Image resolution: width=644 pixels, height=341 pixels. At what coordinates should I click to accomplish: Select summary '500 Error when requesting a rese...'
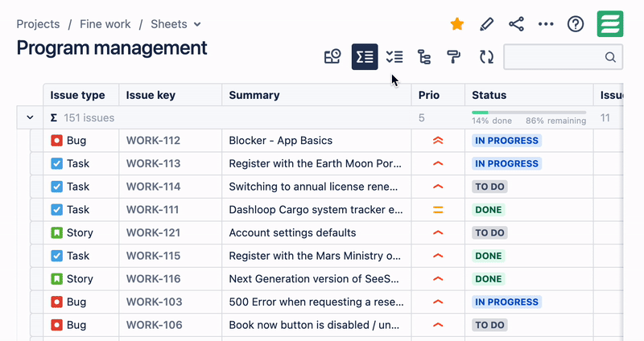(316, 302)
